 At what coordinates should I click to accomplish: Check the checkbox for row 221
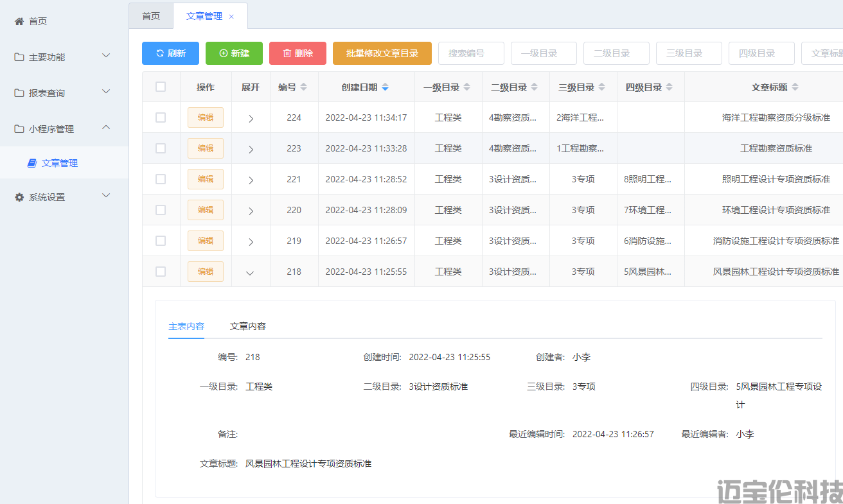pyautogui.click(x=161, y=179)
